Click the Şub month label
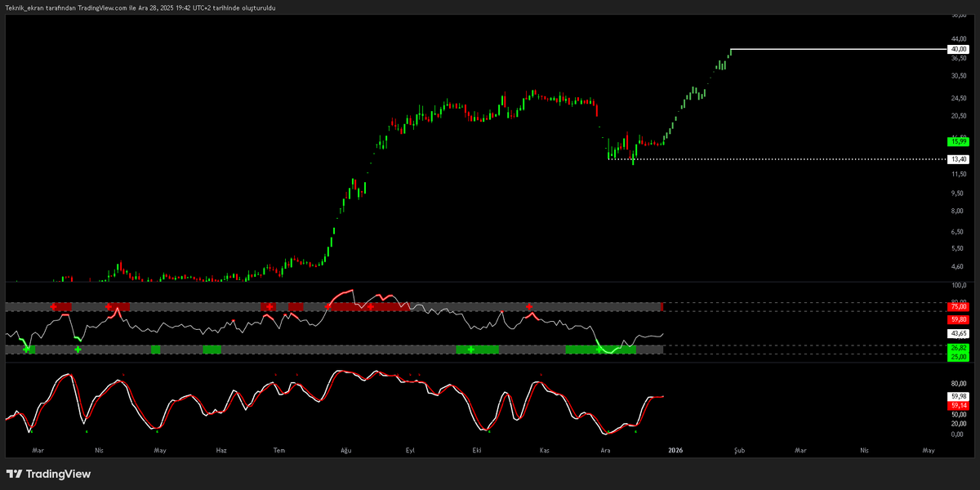 (x=740, y=450)
